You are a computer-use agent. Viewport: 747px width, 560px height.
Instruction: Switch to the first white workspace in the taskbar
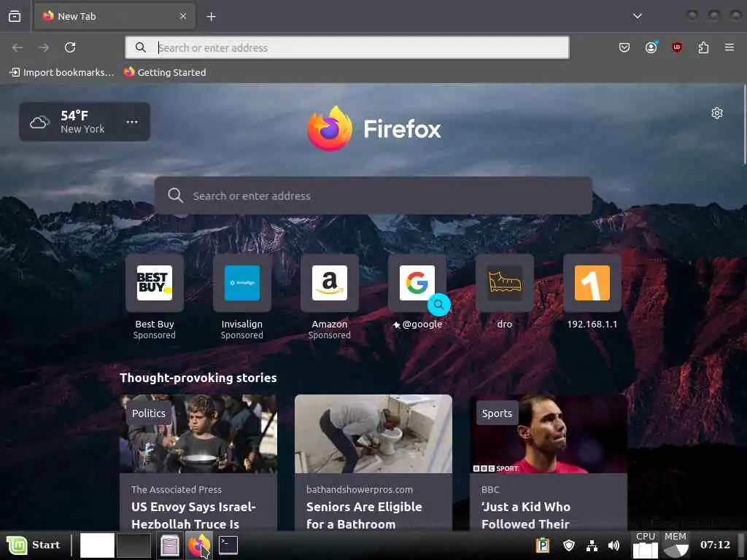coord(97,545)
